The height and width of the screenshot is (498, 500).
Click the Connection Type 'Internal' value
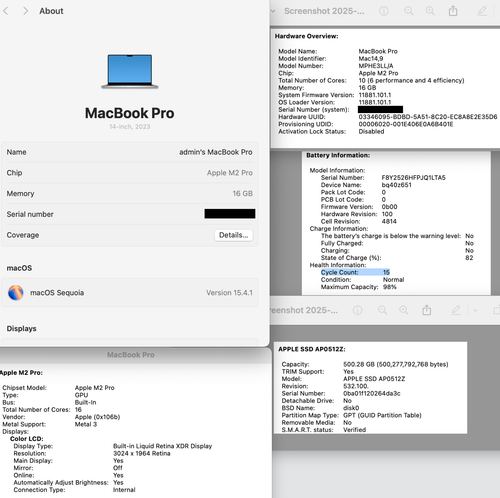pyautogui.click(x=124, y=490)
